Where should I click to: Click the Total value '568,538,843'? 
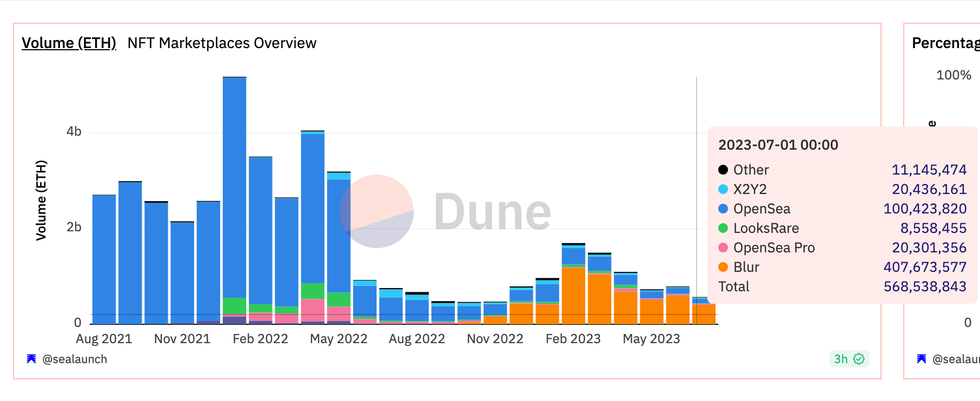coord(925,286)
